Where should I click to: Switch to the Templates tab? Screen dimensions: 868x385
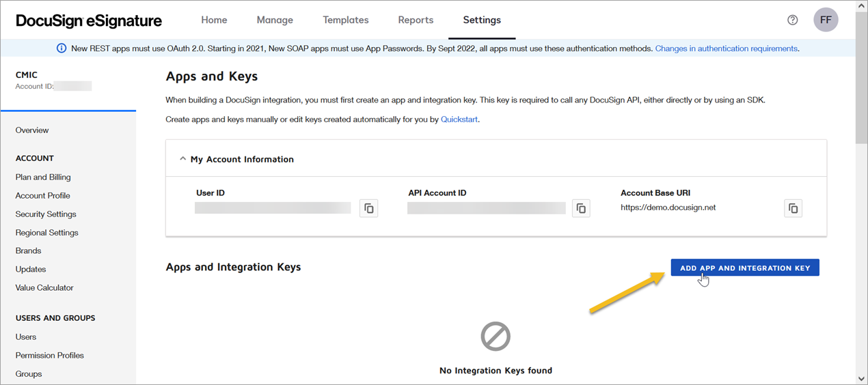[346, 20]
